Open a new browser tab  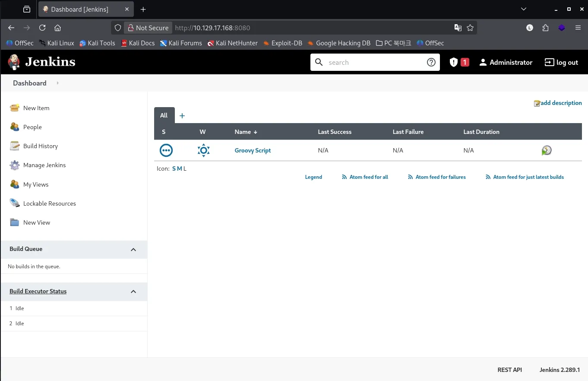pos(143,9)
